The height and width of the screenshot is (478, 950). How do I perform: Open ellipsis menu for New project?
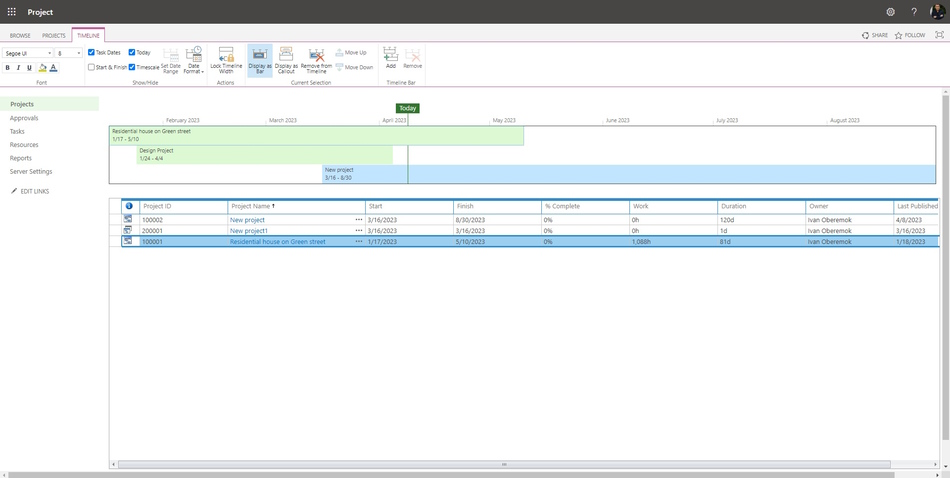click(x=359, y=220)
